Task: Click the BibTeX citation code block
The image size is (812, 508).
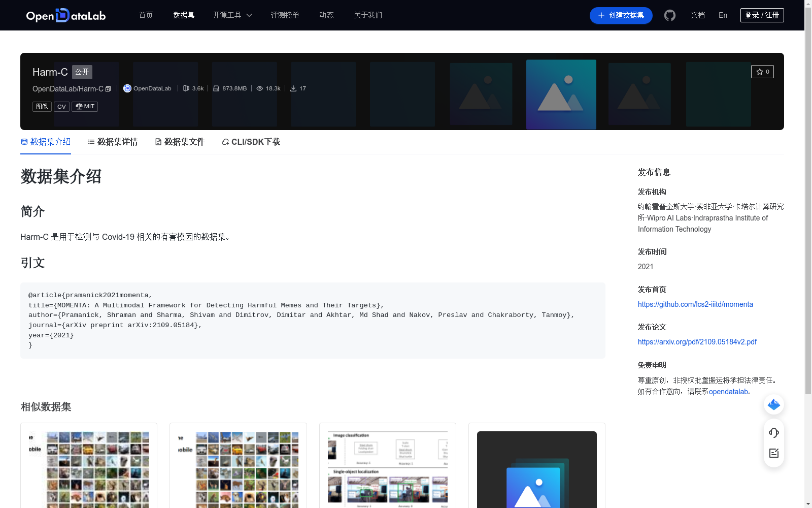Action: (x=313, y=321)
